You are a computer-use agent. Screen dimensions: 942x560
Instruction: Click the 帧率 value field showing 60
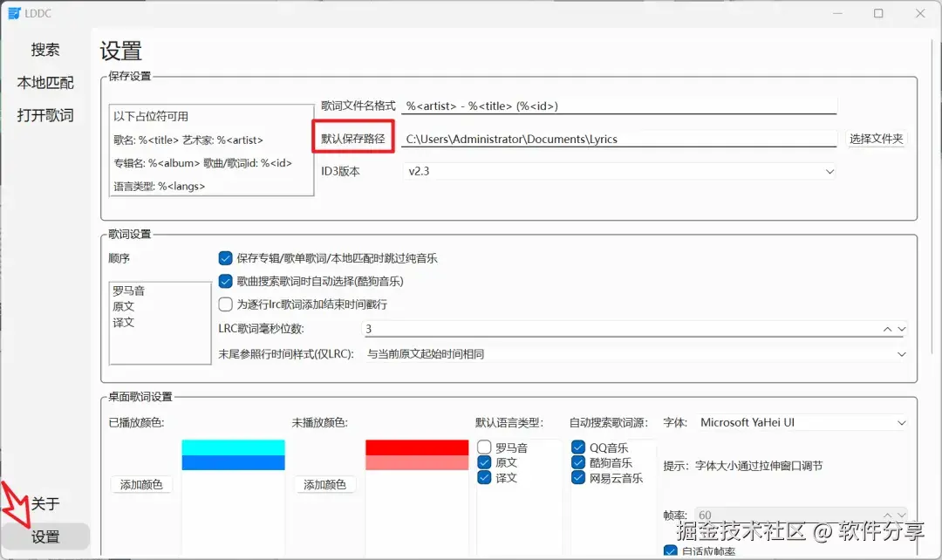(x=788, y=516)
